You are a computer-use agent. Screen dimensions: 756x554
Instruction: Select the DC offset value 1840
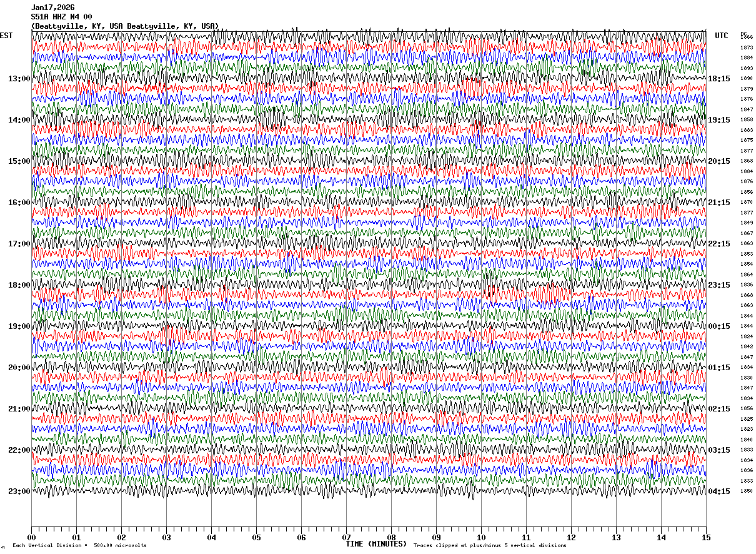[x=746, y=440]
